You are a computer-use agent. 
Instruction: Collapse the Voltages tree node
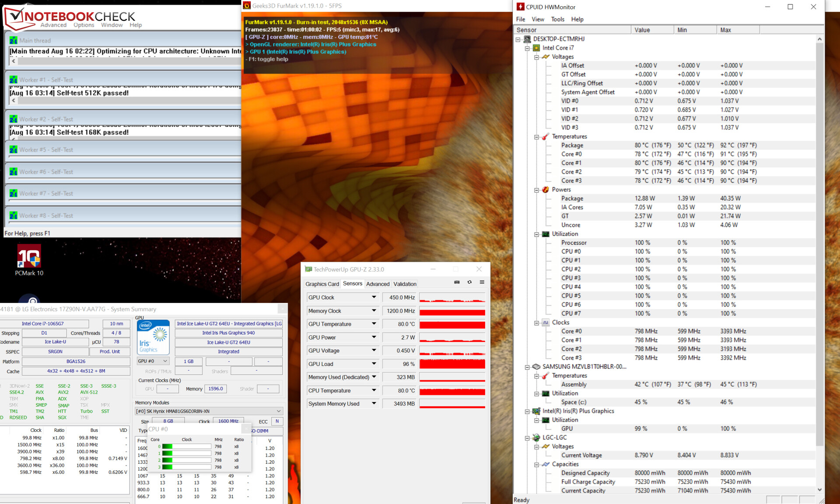[536, 57]
